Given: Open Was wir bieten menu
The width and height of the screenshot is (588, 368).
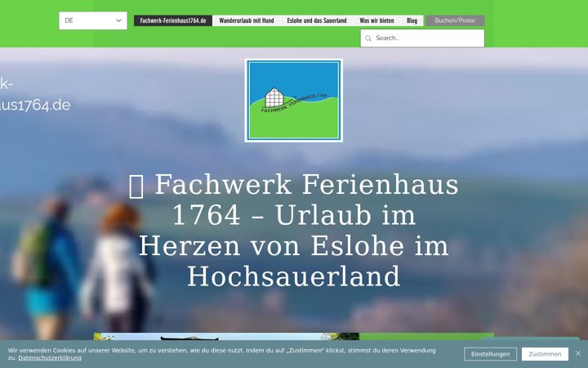Looking at the screenshot, I should [x=376, y=20].
